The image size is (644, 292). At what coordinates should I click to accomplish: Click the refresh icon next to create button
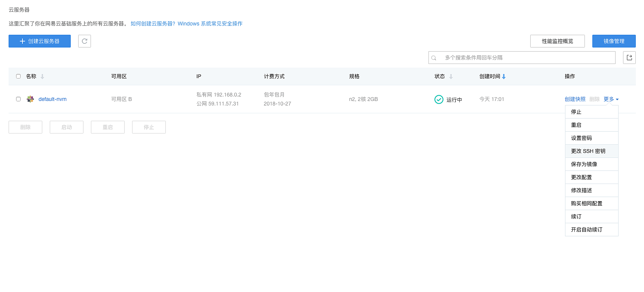pyautogui.click(x=85, y=41)
